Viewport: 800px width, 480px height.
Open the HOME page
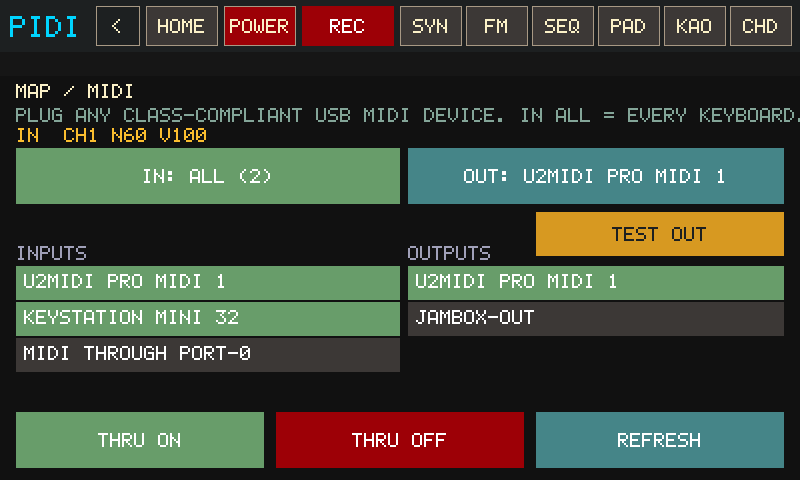point(182,26)
